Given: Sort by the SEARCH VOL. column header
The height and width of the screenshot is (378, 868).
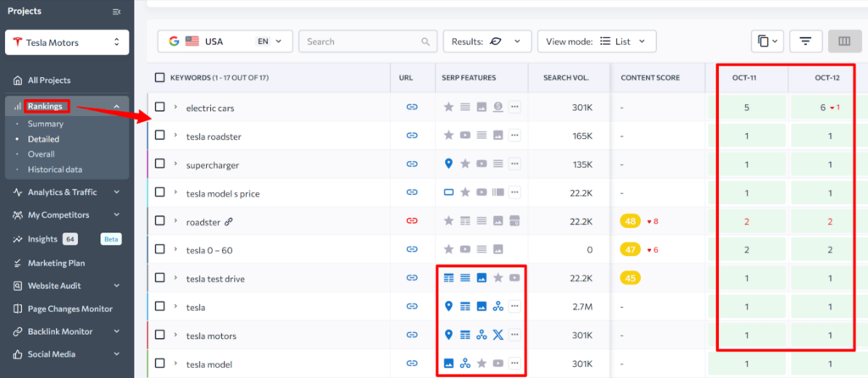Looking at the screenshot, I should point(565,78).
